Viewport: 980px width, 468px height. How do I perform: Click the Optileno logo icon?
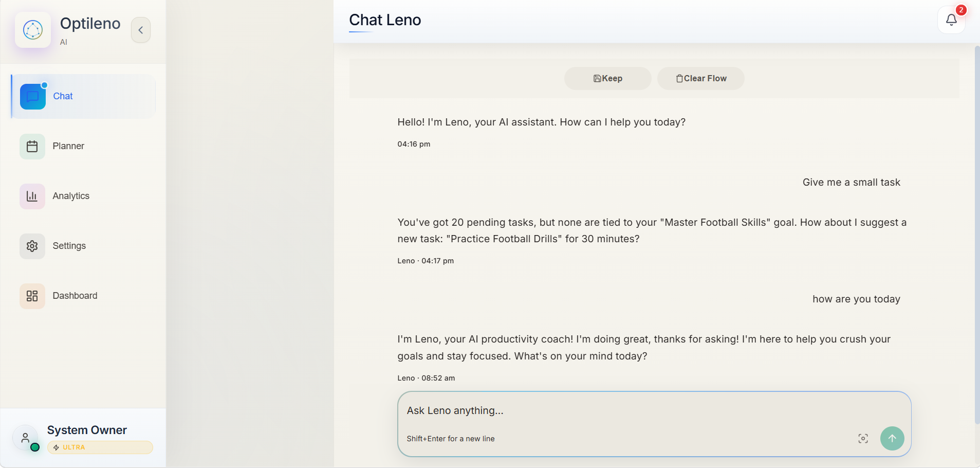33,30
